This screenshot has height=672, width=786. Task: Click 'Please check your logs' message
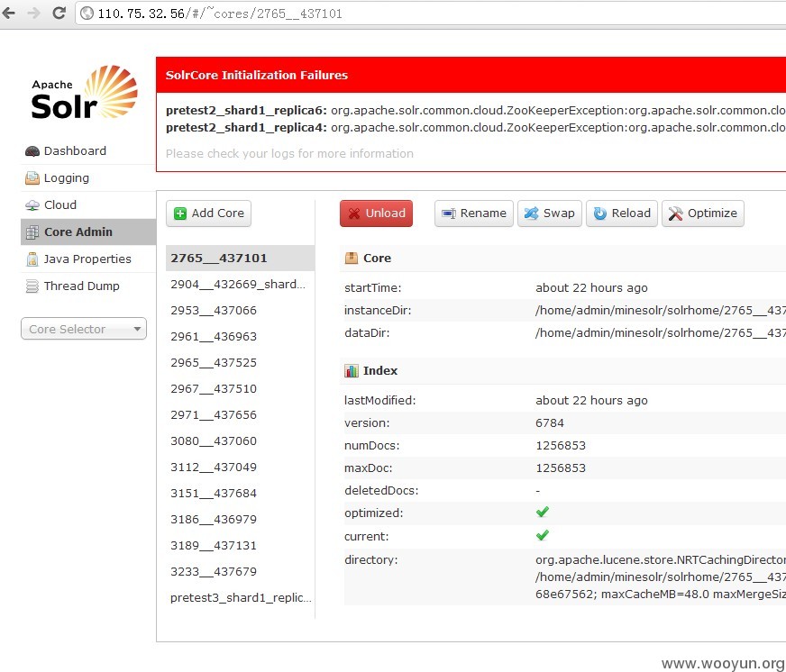[x=289, y=153]
